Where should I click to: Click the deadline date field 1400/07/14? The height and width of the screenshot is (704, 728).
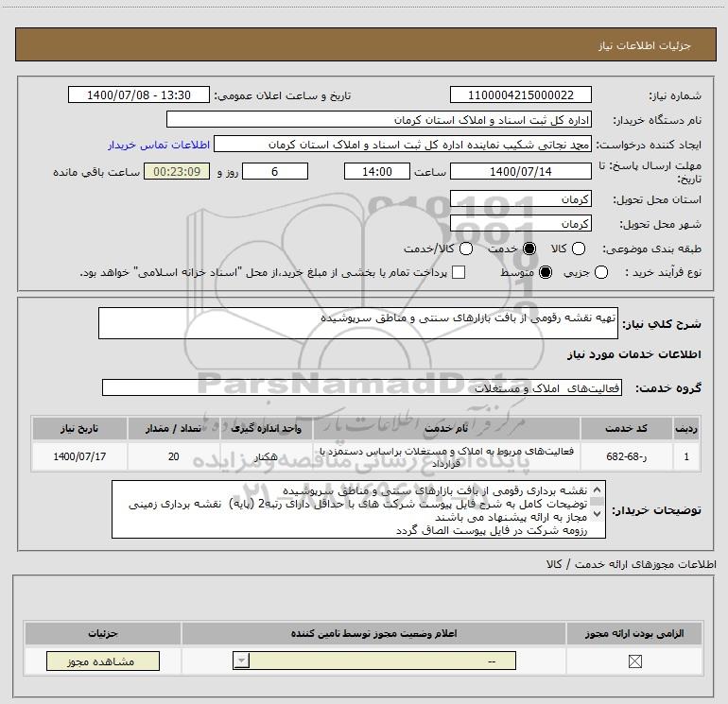click(520, 171)
